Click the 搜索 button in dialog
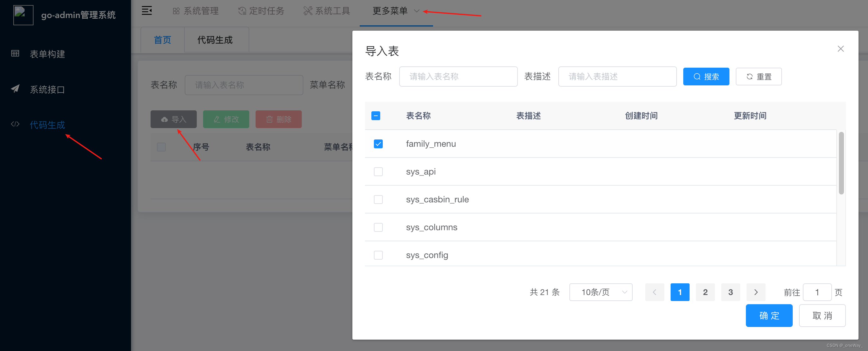 pos(706,77)
